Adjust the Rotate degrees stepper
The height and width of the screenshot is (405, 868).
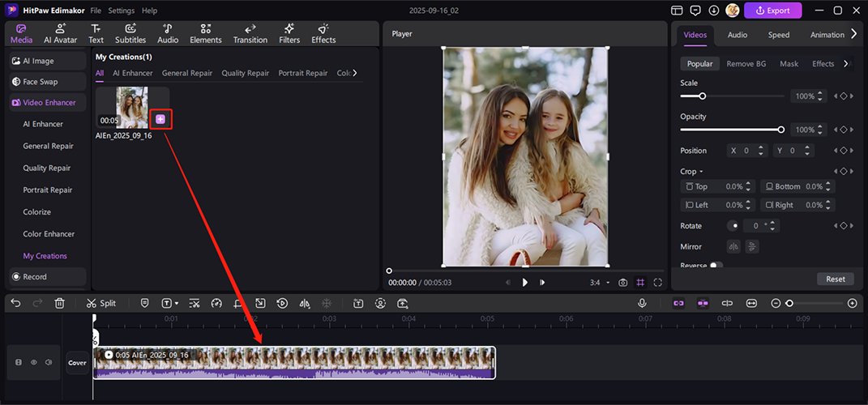click(773, 226)
